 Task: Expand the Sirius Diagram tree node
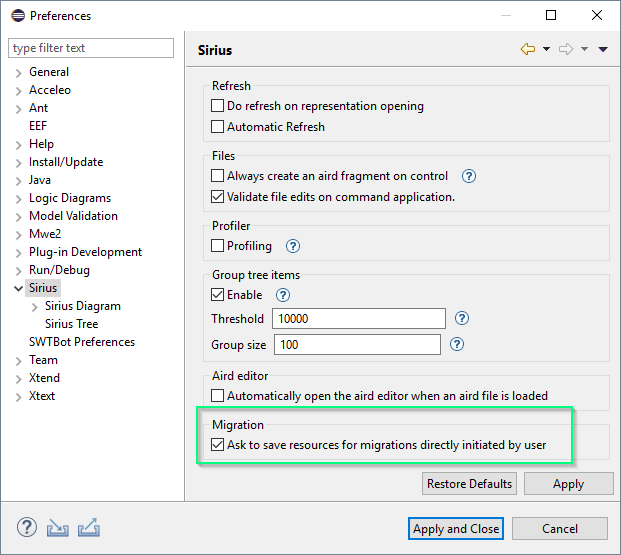[35, 307]
